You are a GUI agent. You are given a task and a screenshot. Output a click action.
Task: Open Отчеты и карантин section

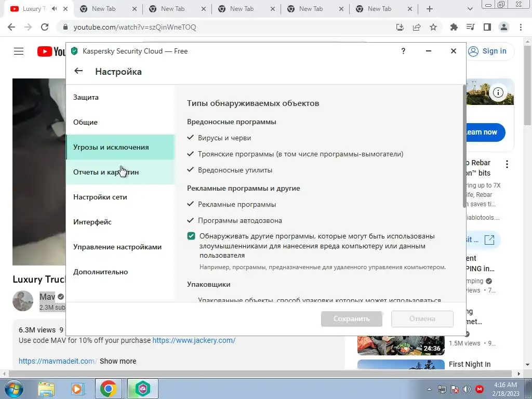click(121, 172)
